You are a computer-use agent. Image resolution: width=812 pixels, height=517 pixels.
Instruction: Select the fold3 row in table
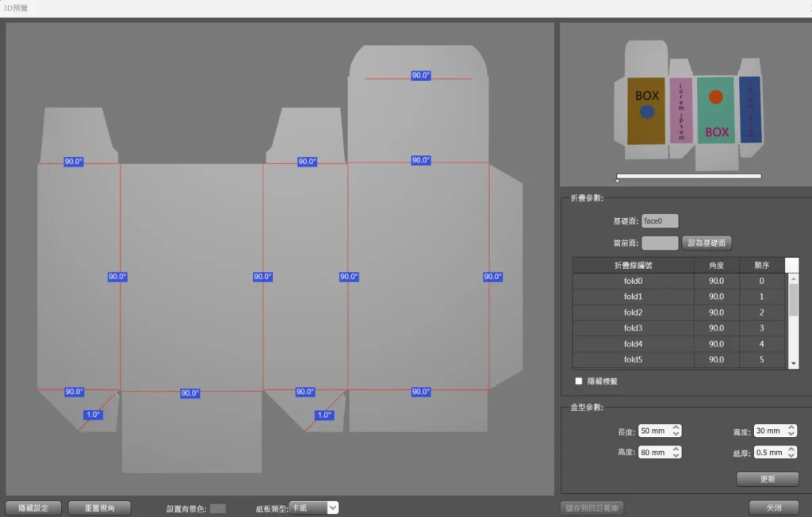[633, 328]
